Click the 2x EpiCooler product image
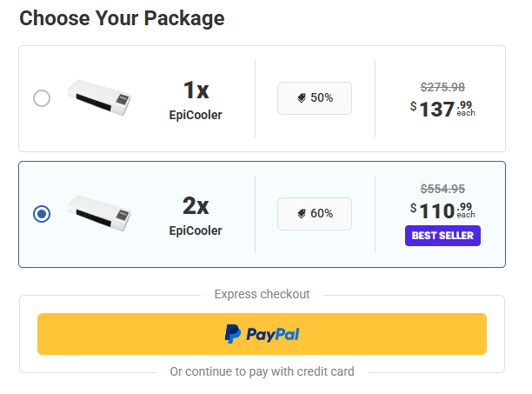Viewport: 532px width, 394px height. tap(99, 213)
